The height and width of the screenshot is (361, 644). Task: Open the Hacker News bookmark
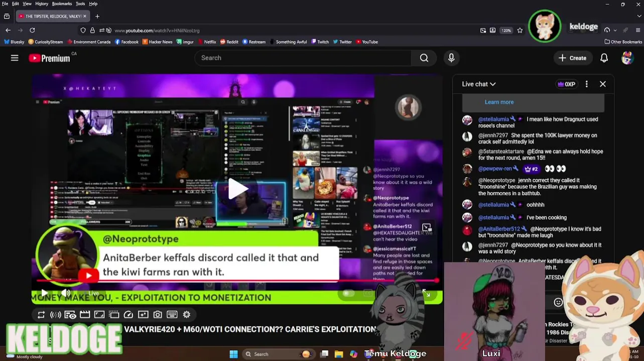coord(157,42)
